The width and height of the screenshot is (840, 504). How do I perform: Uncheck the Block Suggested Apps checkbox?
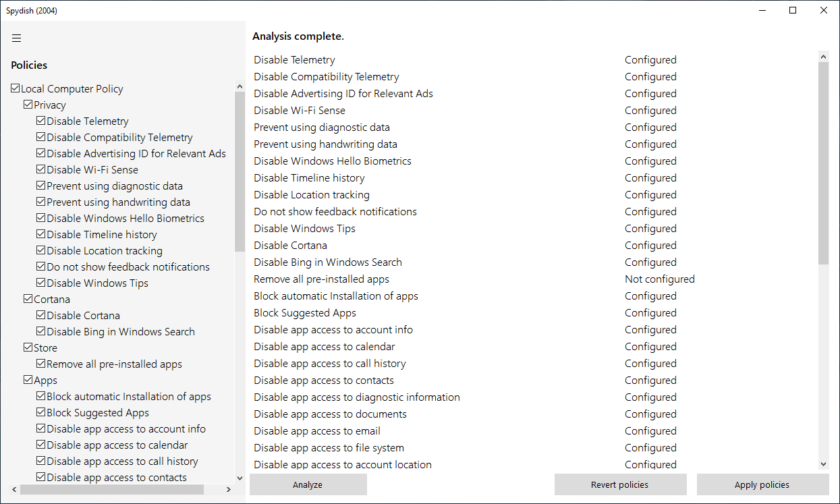pos(41,412)
